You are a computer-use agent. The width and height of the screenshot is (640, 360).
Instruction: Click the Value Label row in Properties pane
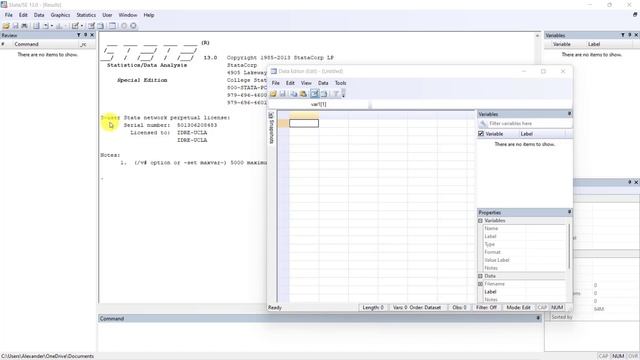[525, 260]
